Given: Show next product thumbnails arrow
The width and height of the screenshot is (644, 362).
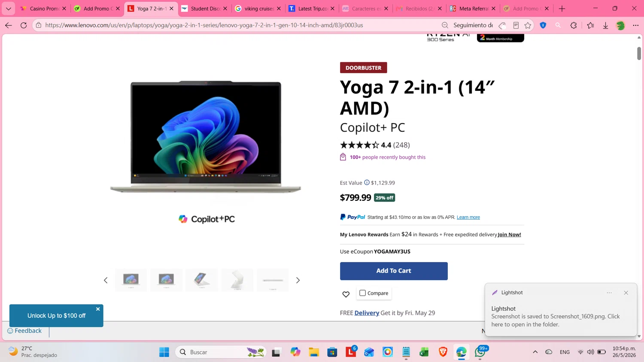Looking at the screenshot, I should tap(298, 280).
